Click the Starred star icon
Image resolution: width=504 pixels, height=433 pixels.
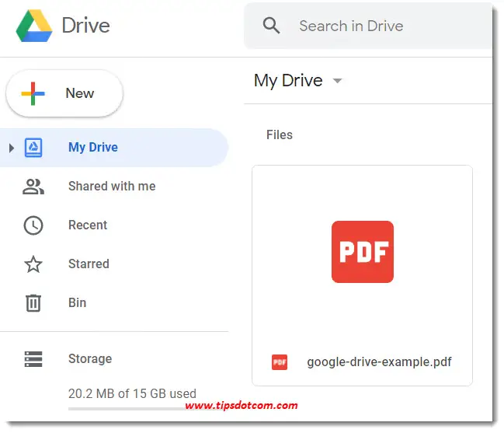pos(33,264)
